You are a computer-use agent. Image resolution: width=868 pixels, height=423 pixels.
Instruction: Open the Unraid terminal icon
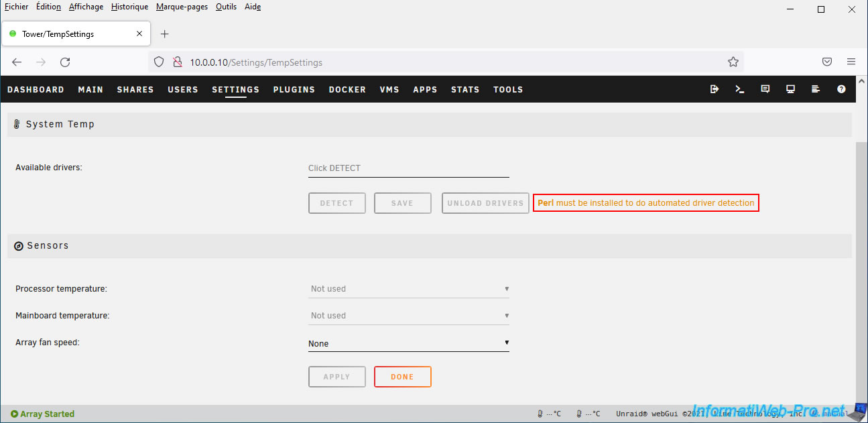pyautogui.click(x=740, y=89)
